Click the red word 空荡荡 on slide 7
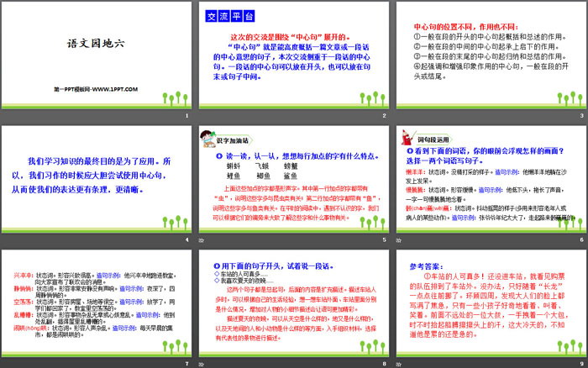Screen dimensions: 588x368 pos(24,302)
